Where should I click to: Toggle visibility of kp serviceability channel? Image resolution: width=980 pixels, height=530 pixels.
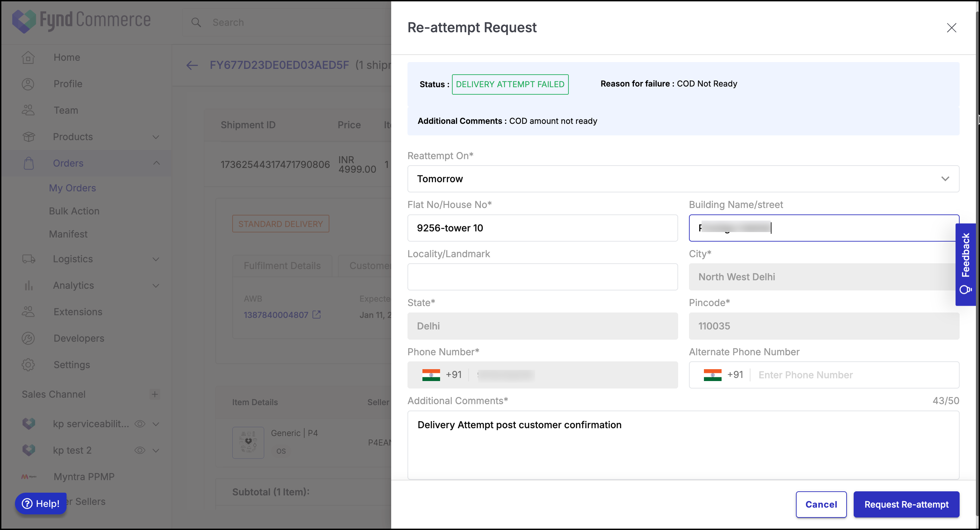(140, 423)
